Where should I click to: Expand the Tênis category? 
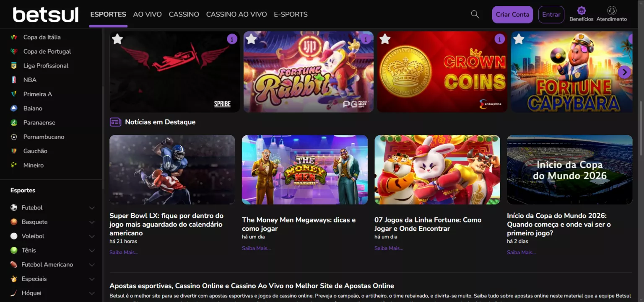pyautogui.click(x=92, y=250)
